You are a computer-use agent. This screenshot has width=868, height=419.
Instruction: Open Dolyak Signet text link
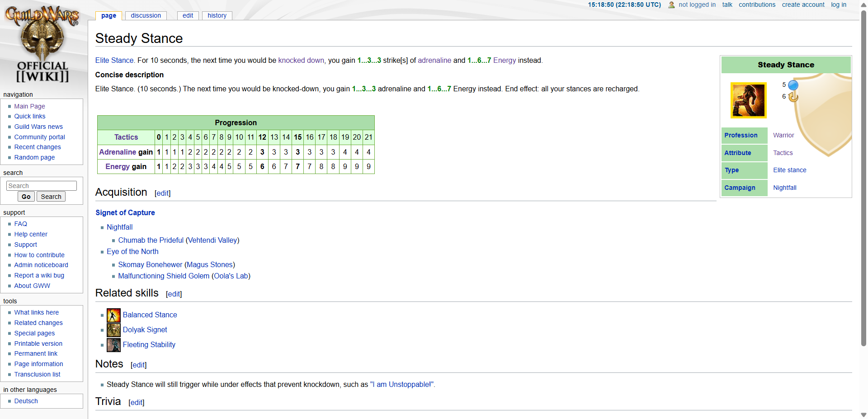point(145,330)
